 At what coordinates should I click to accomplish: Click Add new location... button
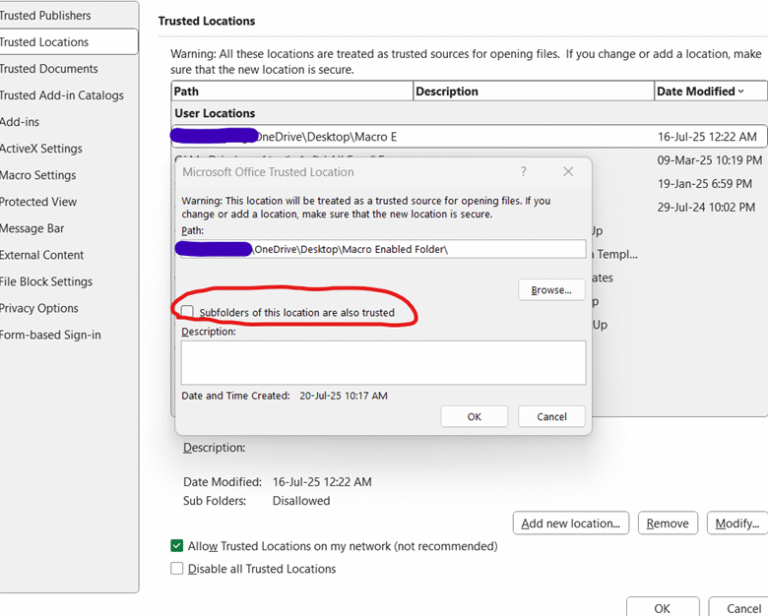tap(571, 523)
